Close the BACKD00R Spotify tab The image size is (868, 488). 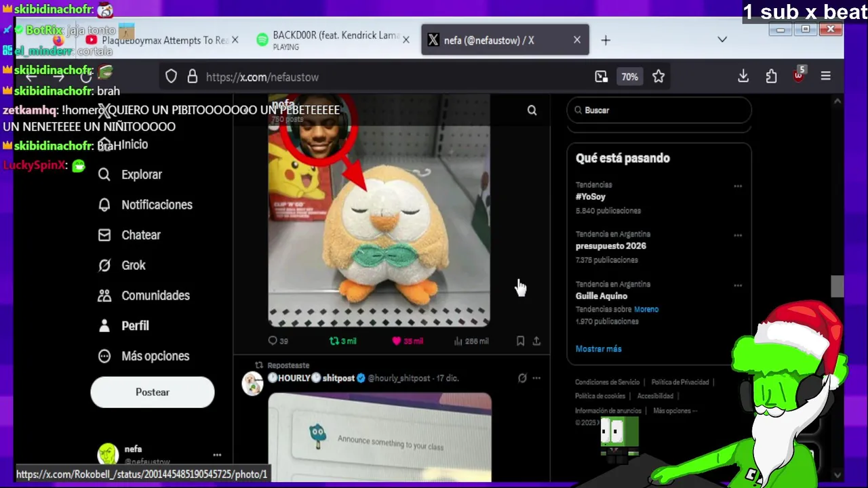coord(406,40)
